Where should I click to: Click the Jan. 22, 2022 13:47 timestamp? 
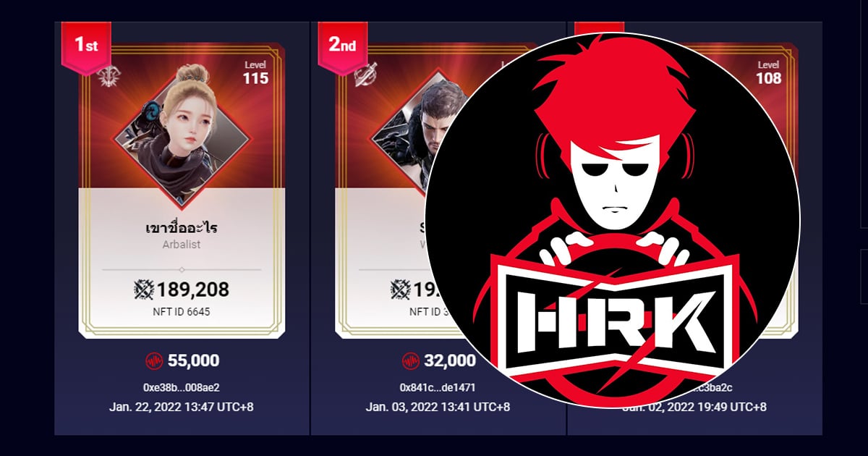(182, 407)
